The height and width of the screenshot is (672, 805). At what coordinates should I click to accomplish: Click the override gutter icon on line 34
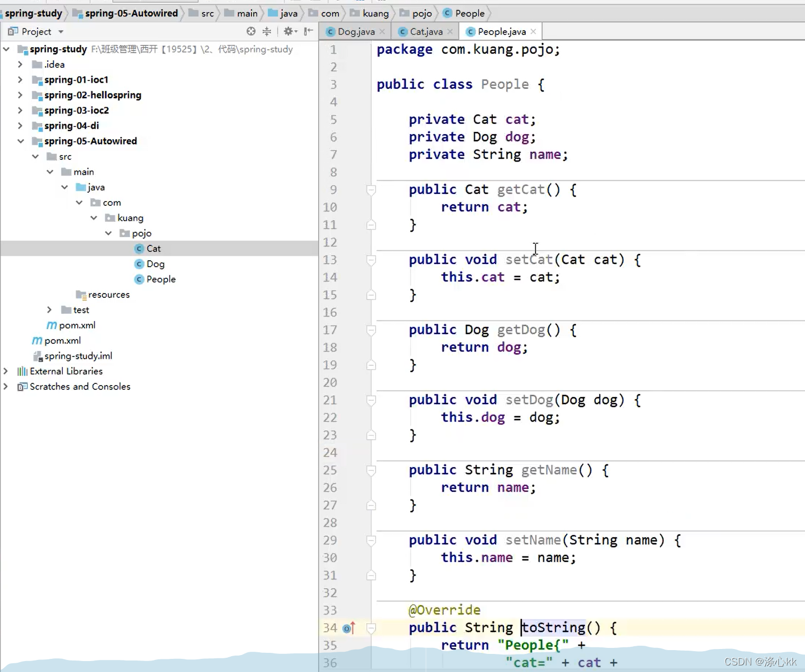349,628
